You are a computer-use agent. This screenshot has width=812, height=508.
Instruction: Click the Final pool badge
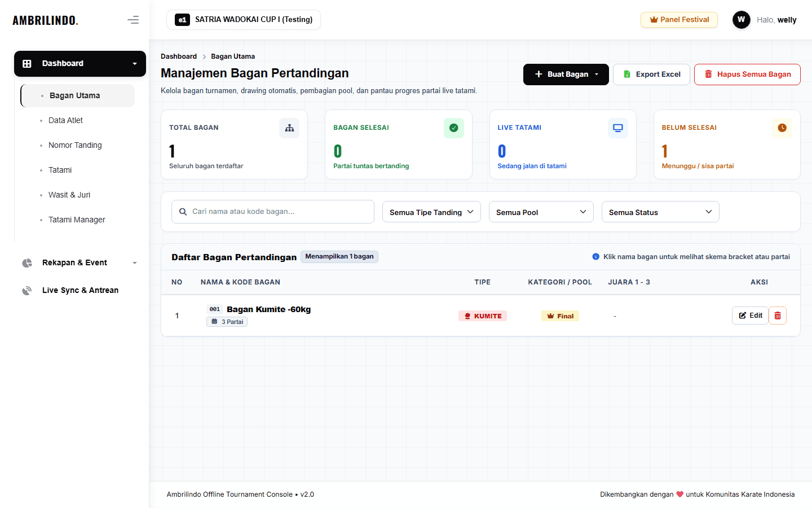[x=560, y=316]
